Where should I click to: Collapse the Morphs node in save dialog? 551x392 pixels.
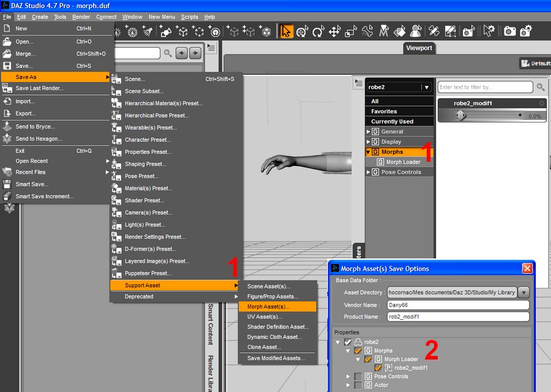click(348, 351)
